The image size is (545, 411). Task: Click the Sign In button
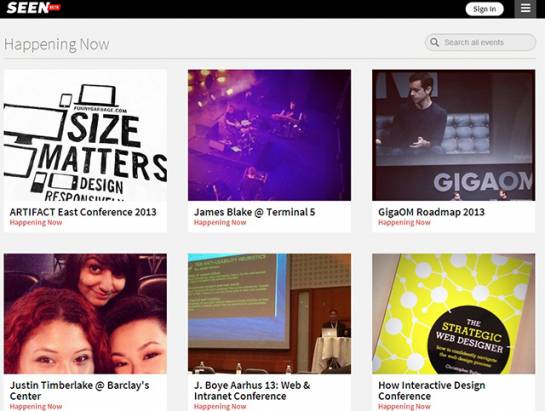click(484, 9)
